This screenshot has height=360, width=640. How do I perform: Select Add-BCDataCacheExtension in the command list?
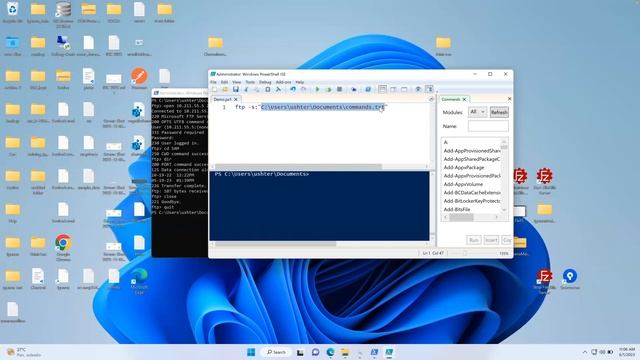point(472,193)
